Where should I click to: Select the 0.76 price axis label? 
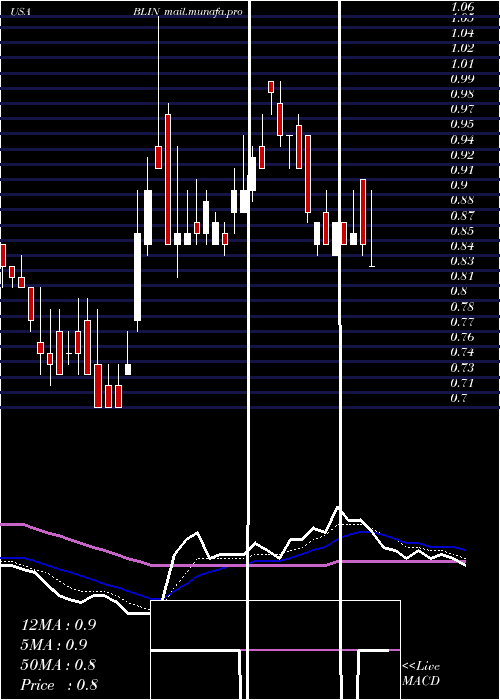point(462,338)
